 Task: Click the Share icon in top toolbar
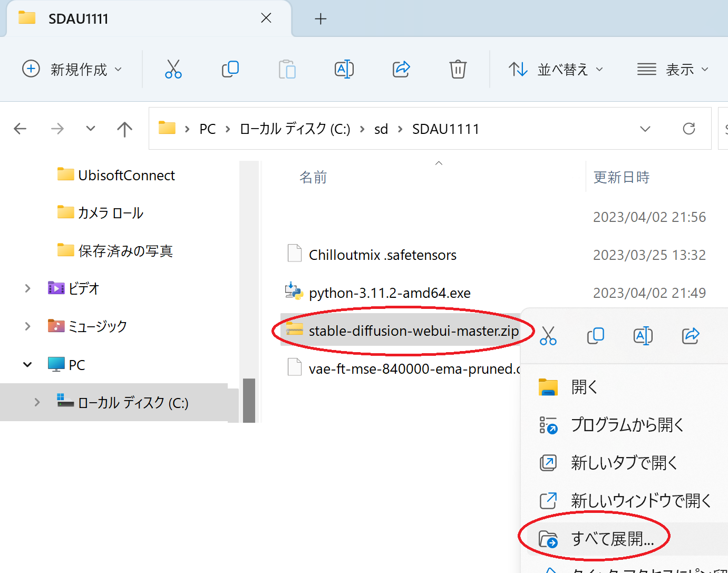coord(401,69)
